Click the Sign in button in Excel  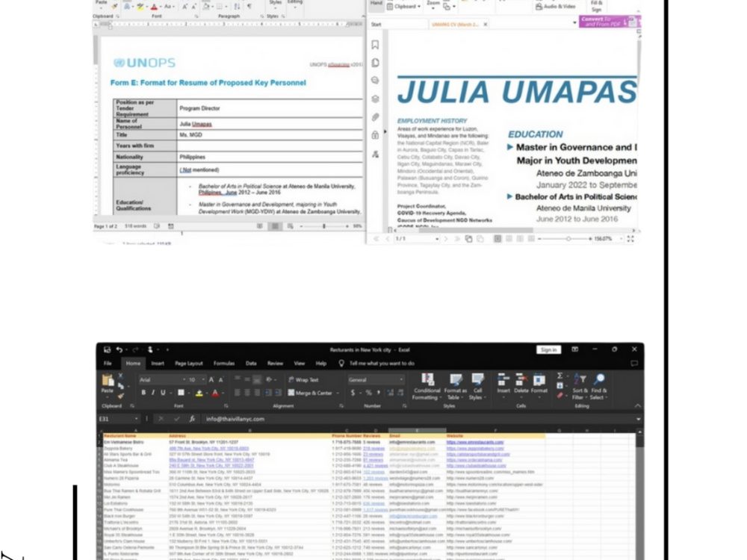(x=548, y=349)
